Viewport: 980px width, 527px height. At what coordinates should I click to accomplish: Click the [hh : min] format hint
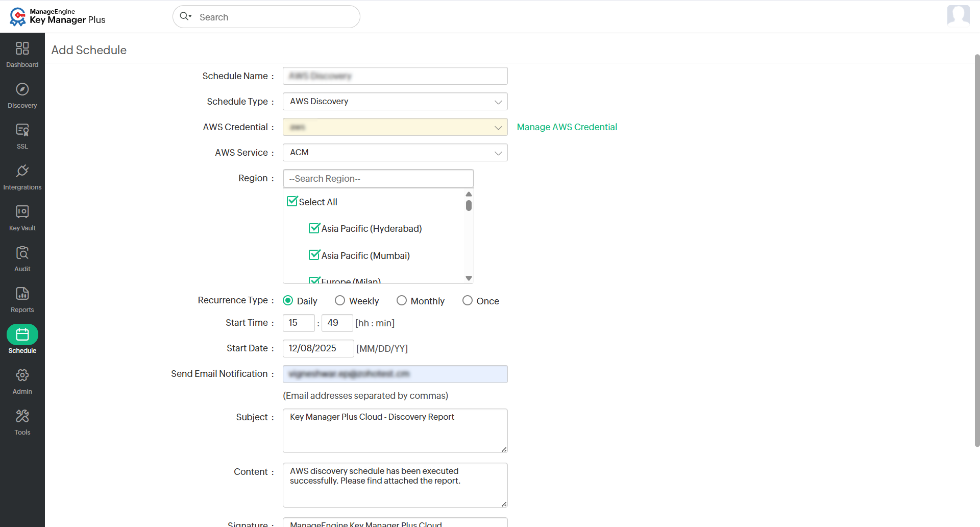point(375,323)
